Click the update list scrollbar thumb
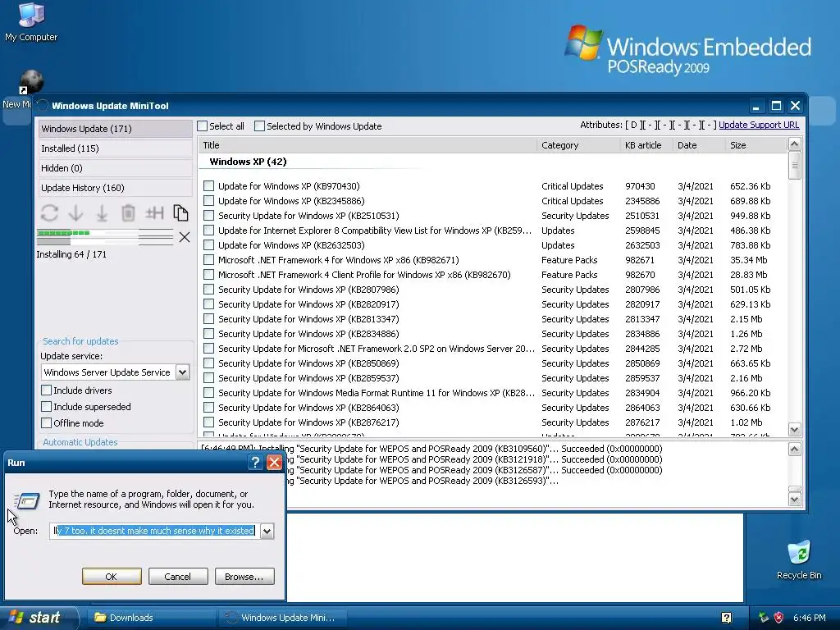 click(794, 166)
